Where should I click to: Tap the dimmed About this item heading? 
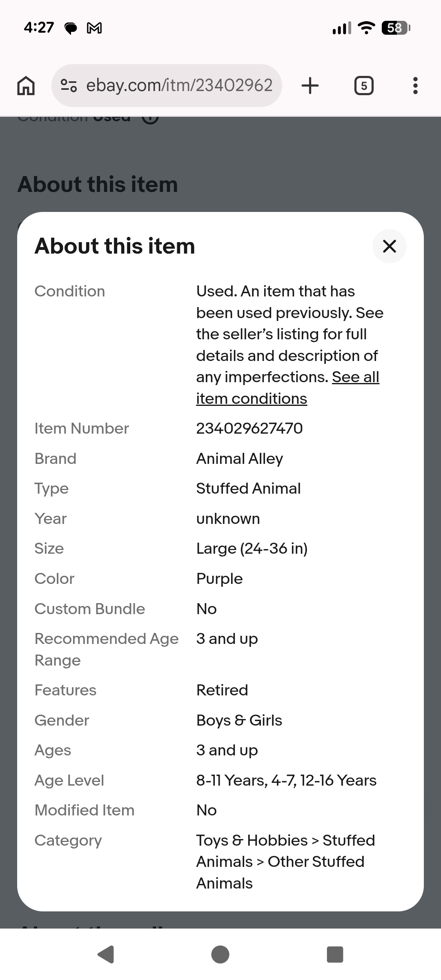pos(98,184)
